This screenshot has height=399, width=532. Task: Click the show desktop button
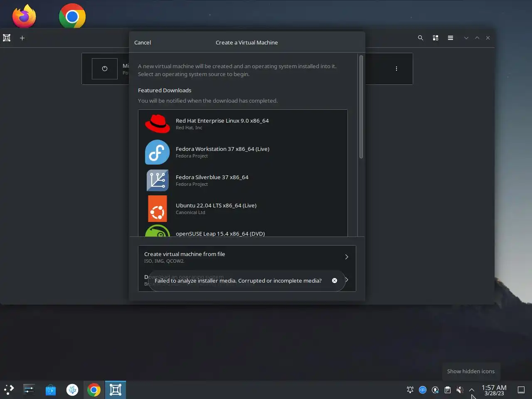click(x=521, y=389)
